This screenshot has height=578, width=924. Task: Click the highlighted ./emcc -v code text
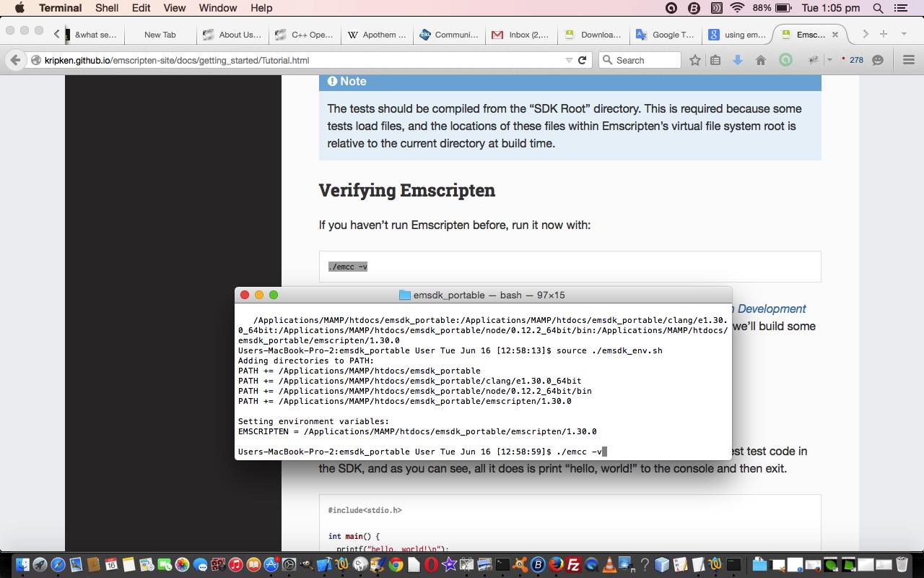pyautogui.click(x=348, y=267)
